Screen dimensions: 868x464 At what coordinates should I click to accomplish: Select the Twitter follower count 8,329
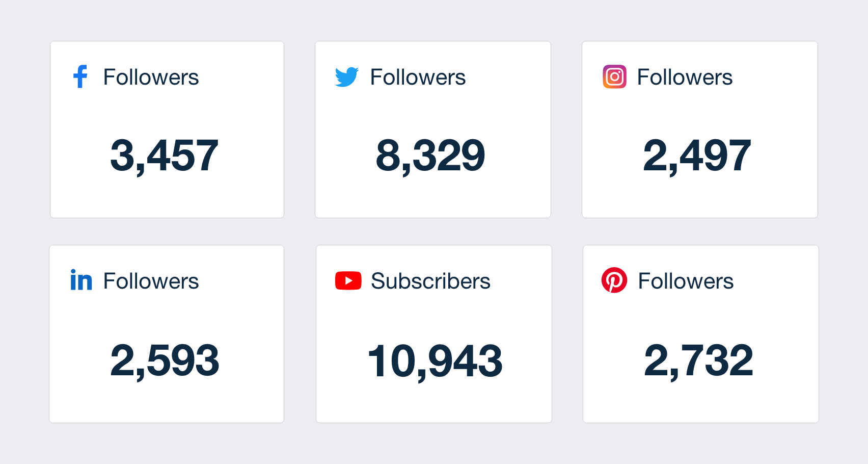430,156
